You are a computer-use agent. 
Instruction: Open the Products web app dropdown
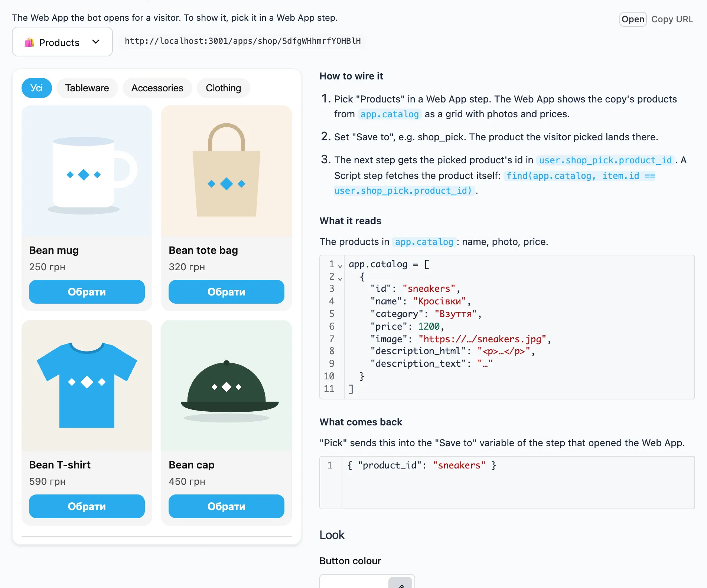pyautogui.click(x=62, y=42)
